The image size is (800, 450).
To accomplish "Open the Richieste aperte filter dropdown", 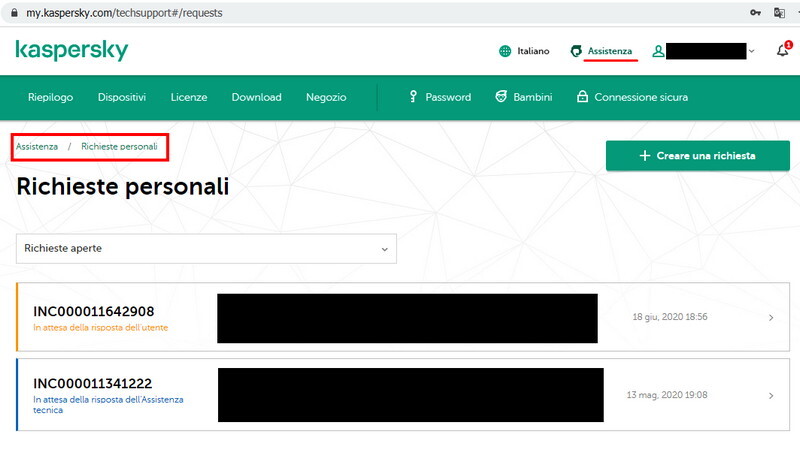I will [x=206, y=249].
